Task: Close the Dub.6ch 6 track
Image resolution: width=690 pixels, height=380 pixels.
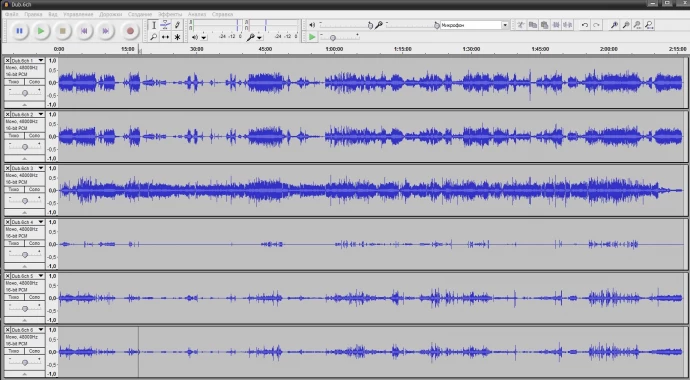Action: 7,330
